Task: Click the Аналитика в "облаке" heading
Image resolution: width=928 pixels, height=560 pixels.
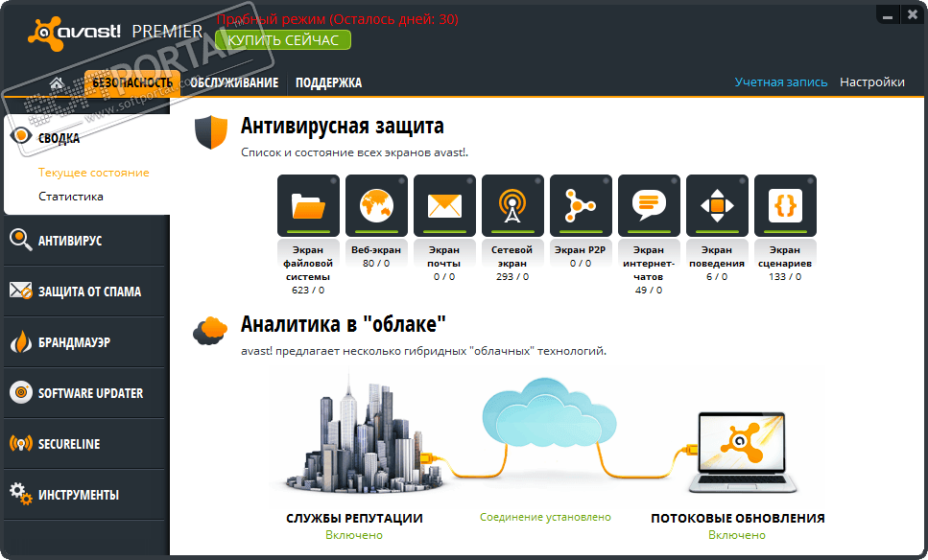Action: 344,324
